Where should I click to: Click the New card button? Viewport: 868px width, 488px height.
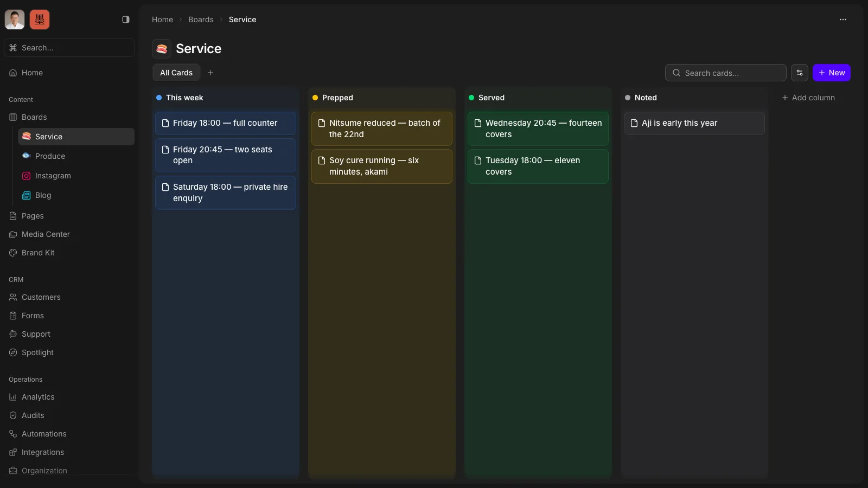point(832,73)
